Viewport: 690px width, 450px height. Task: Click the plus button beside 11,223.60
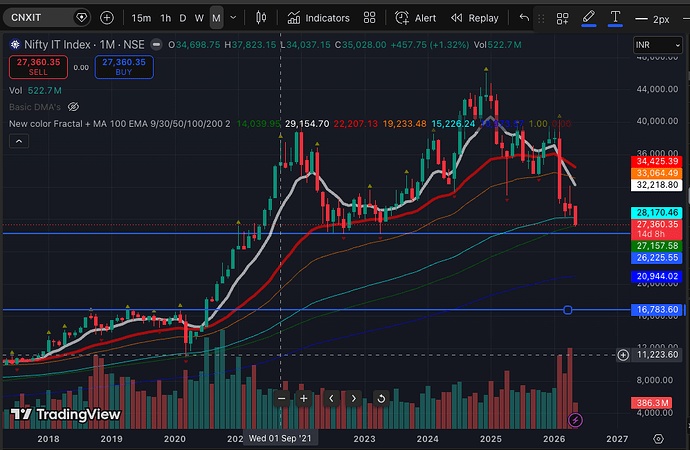point(623,355)
